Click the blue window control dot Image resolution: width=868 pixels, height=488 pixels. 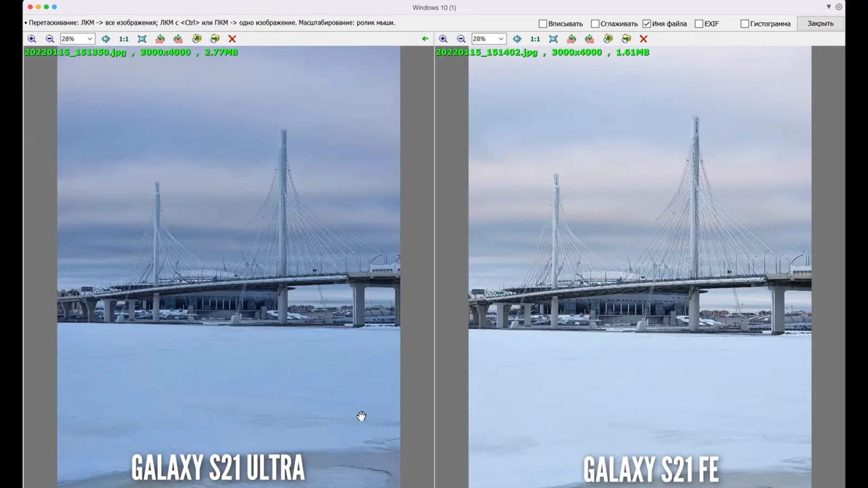54,7
